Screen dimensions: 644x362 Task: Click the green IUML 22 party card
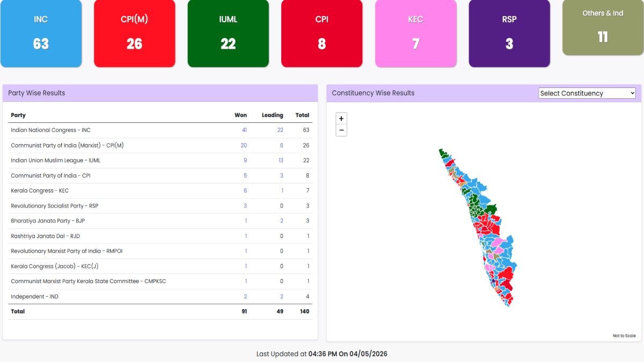228,33
